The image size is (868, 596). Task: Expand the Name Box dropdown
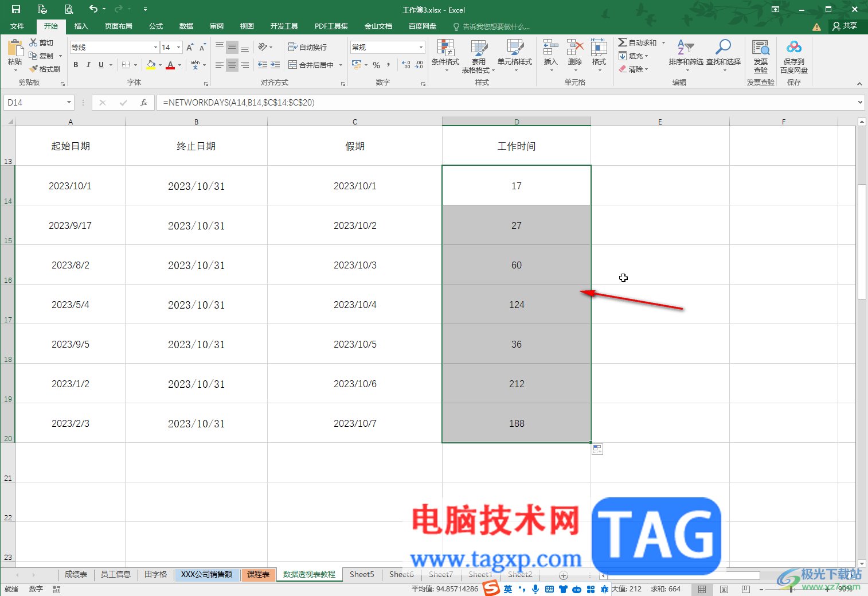pyautogui.click(x=69, y=103)
